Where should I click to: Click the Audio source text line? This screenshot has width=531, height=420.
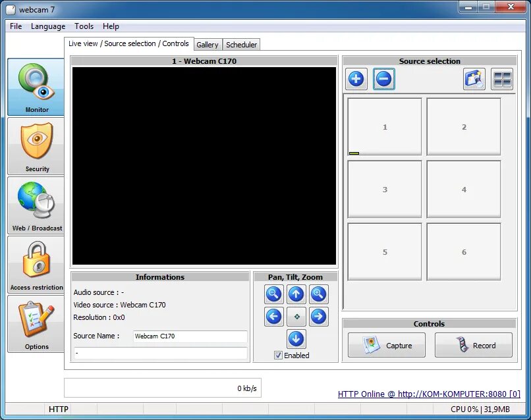pos(99,292)
